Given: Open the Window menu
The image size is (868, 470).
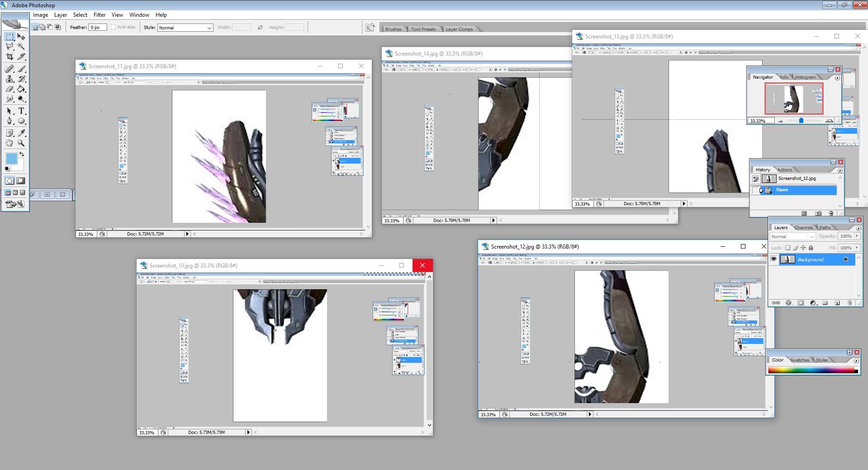Looking at the screenshot, I should pyautogui.click(x=139, y=15).
